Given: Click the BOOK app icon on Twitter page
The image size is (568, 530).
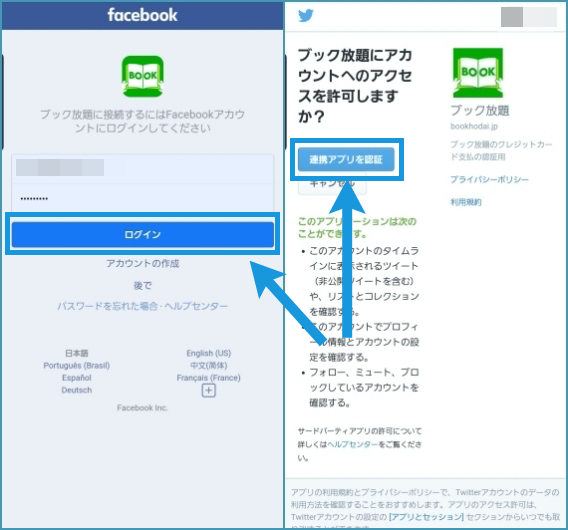Looking at the screenshot, I should (x=478, y=73).
